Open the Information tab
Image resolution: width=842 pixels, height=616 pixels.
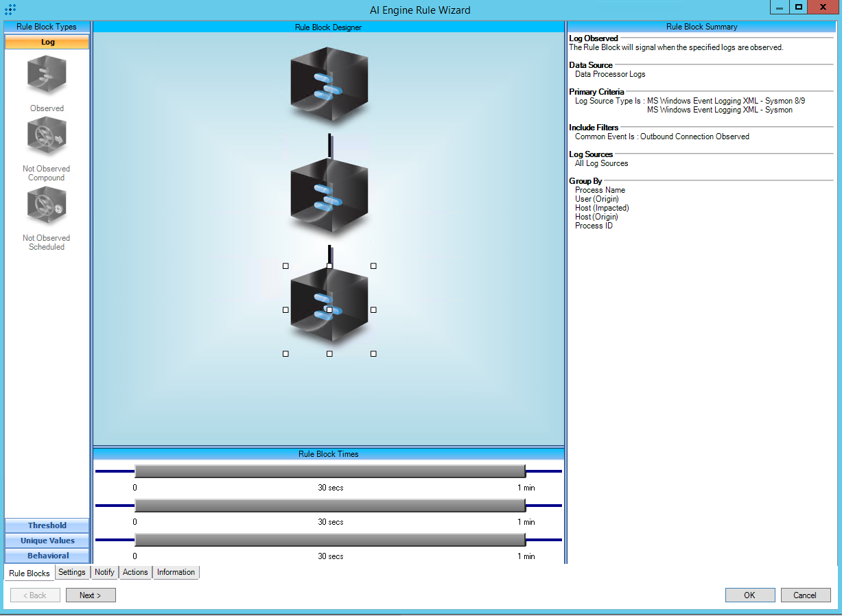click(x=176, y=572)
